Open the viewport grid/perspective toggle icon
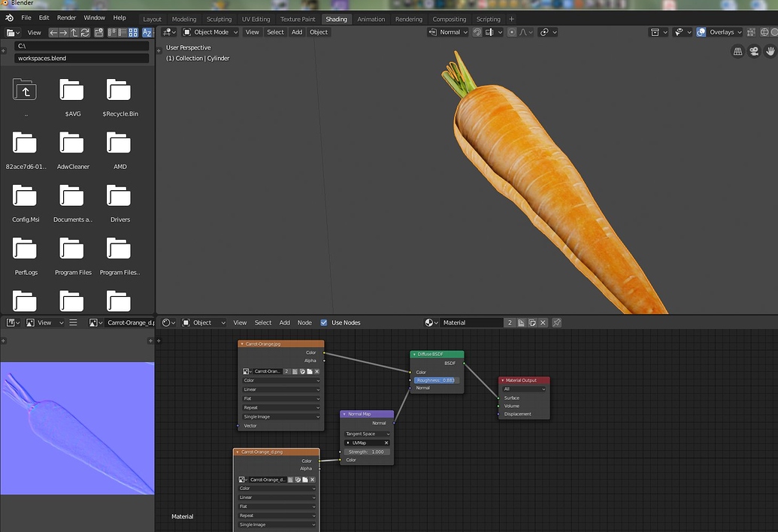 coord(737,51)
